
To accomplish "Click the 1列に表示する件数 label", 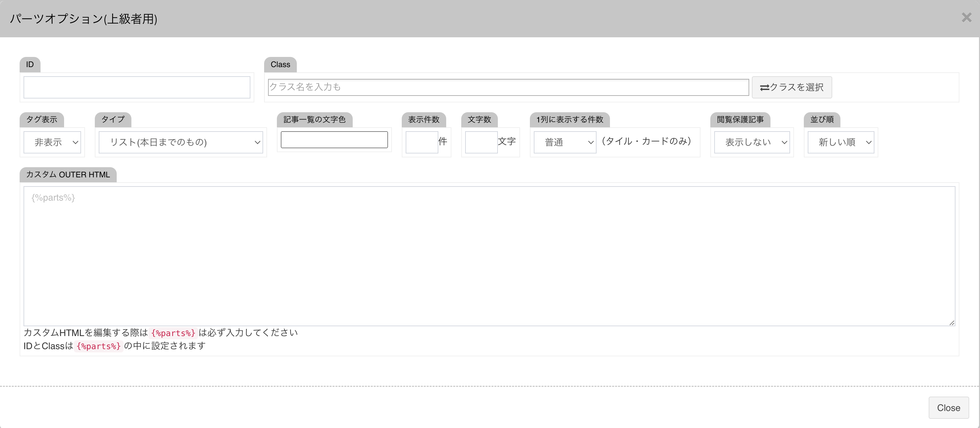I will coord(570,119).
